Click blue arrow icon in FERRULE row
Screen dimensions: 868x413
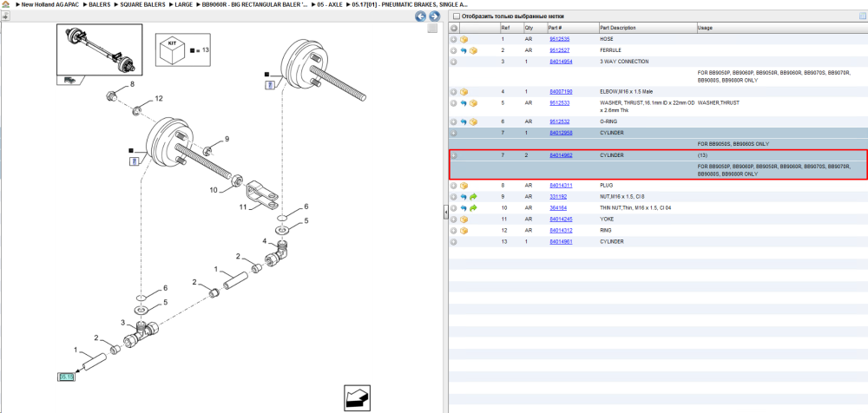click(464, 50)
